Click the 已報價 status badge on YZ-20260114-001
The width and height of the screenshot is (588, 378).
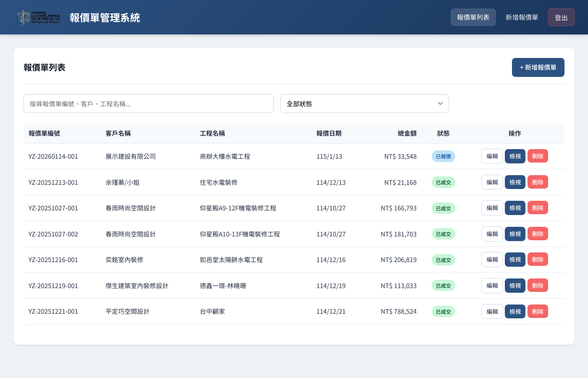[x=443, y=156]
